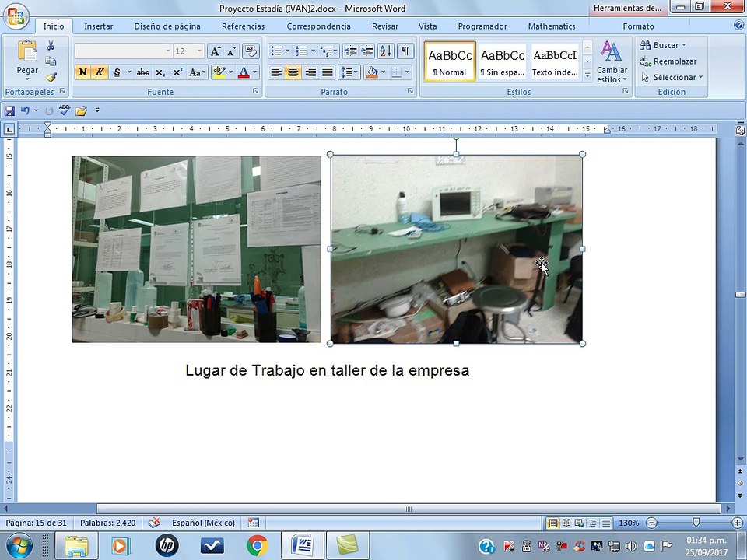747x560 pixels.
Task: Click Español (México) language indicator
Action: 203,523
